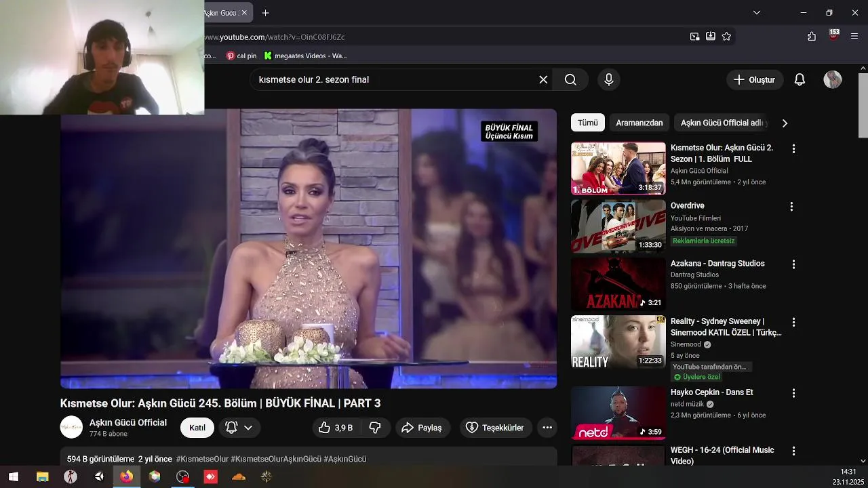Show more filter chips with right arrow
The height and width of the screenshot is (488, 868).
click(x=785, y=123)
